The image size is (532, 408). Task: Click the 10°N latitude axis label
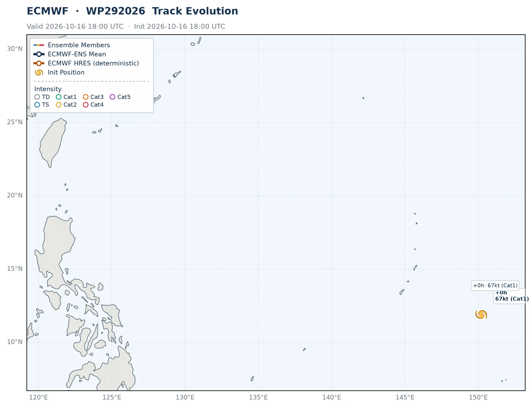pos(15,342)
